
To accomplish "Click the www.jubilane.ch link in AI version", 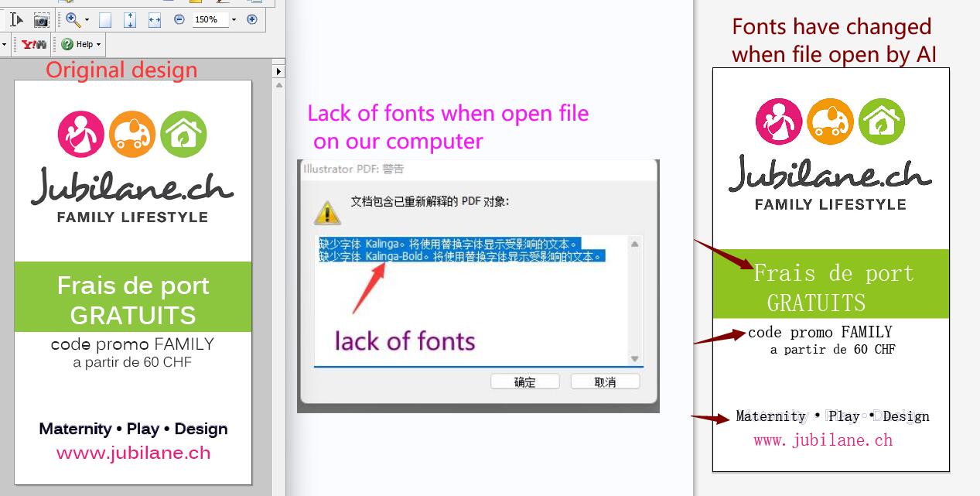I will (x=823, y=440).
